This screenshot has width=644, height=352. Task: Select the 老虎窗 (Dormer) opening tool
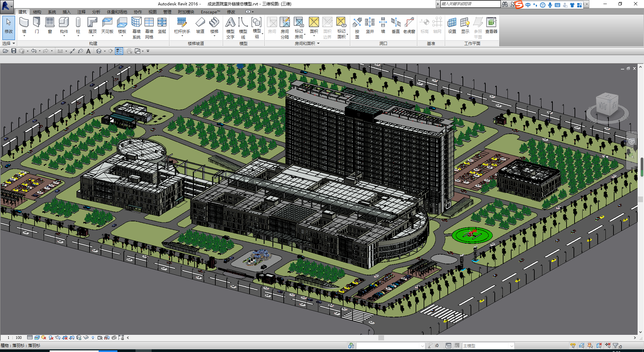409,26
